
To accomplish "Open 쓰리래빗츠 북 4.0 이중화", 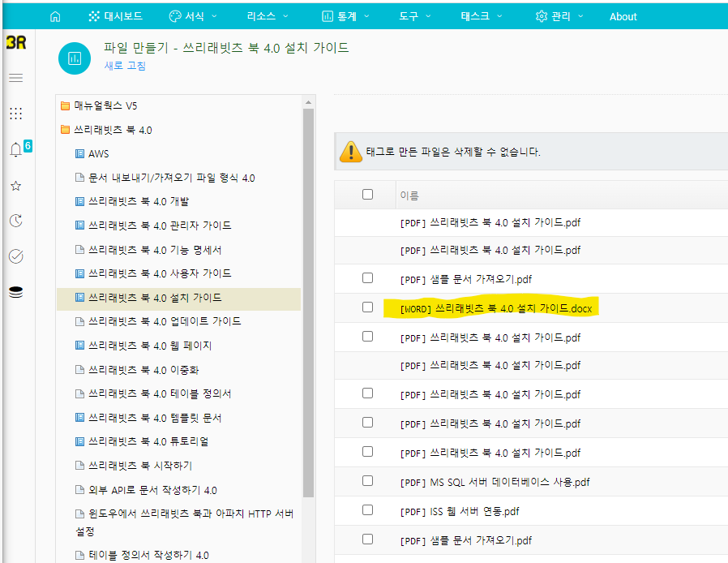I will [x=143, y=370].
